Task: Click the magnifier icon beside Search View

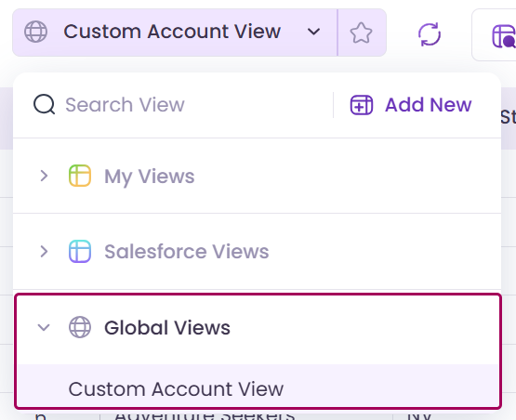Action: [x=44, y=104]
